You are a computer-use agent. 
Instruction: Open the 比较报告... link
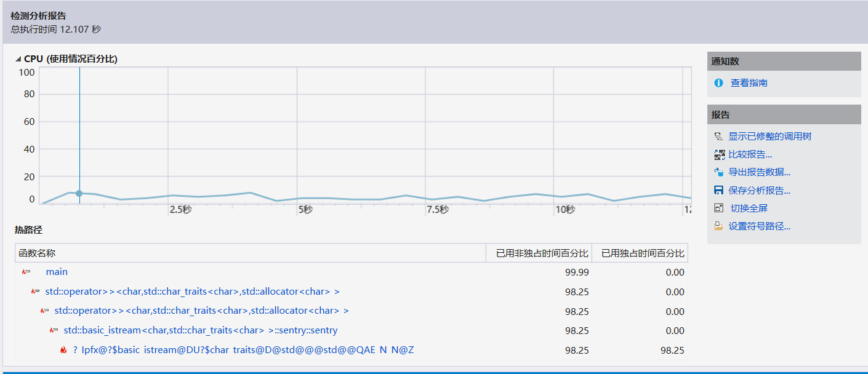[x=750, y=154]
